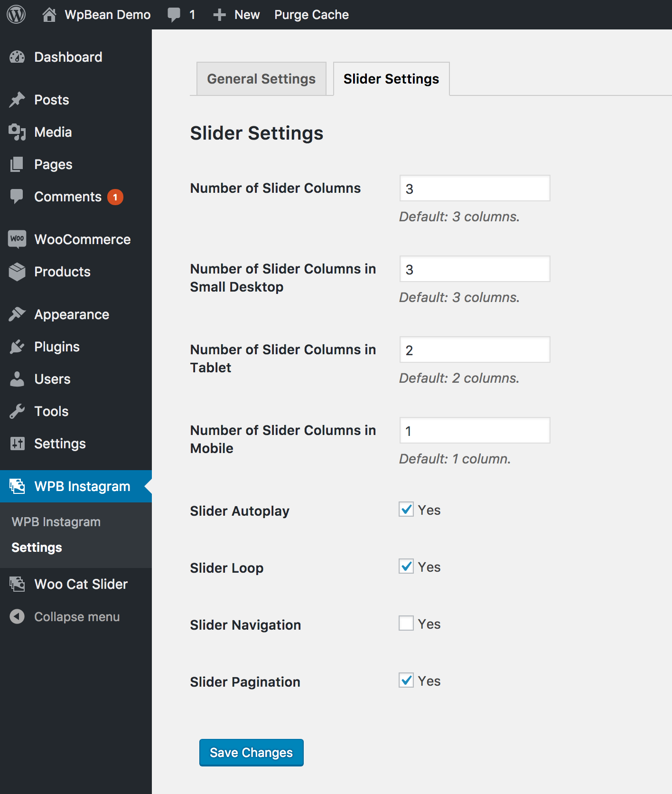Click the Posts pushpin icon
Screen dimensions: 672x794
17,100
